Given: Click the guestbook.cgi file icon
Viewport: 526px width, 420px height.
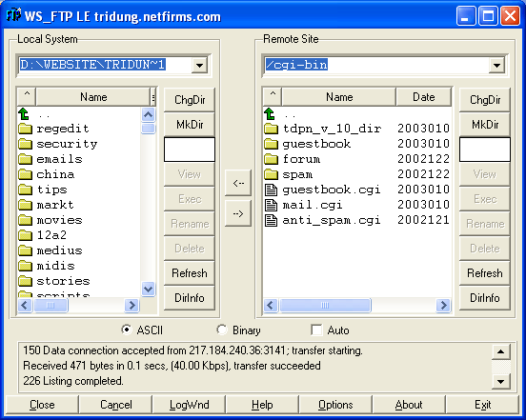Looking at the screenshot, I should (271, 190).
